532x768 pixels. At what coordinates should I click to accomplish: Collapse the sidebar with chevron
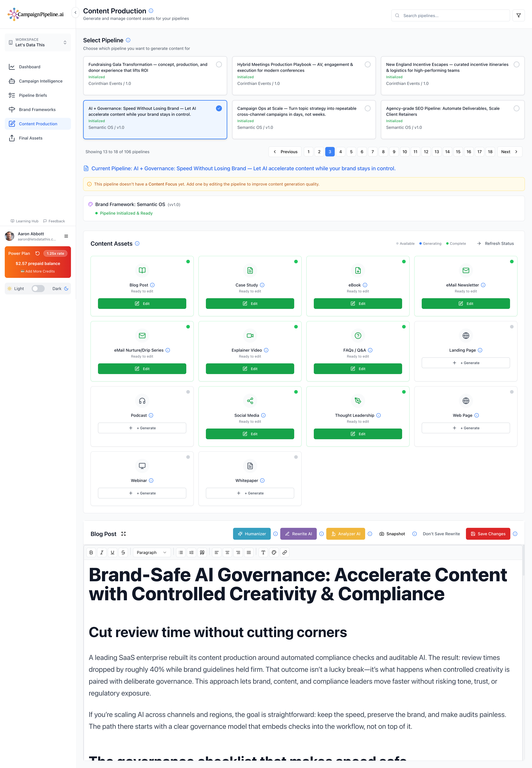click(x=75, y=12)
